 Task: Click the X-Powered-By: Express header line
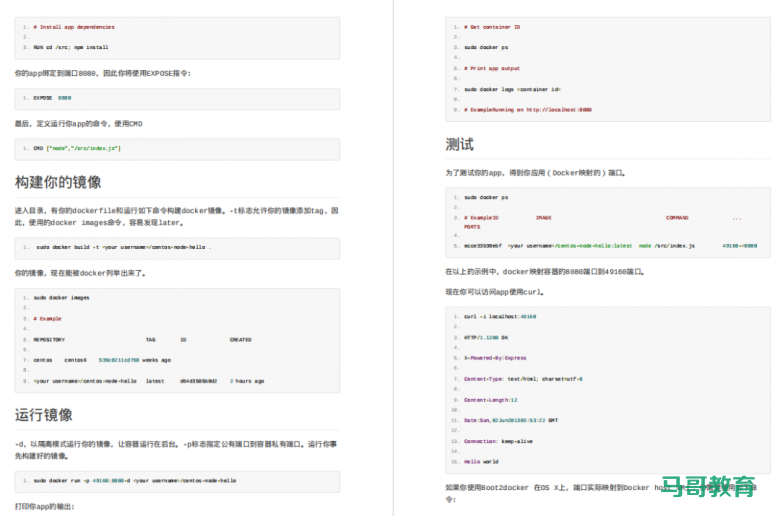tap(495, 357)
